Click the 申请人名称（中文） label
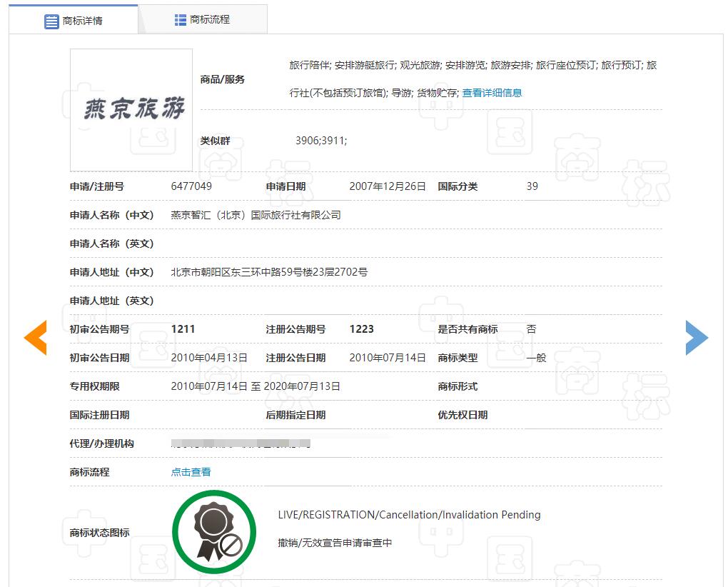 click(112, 215)
